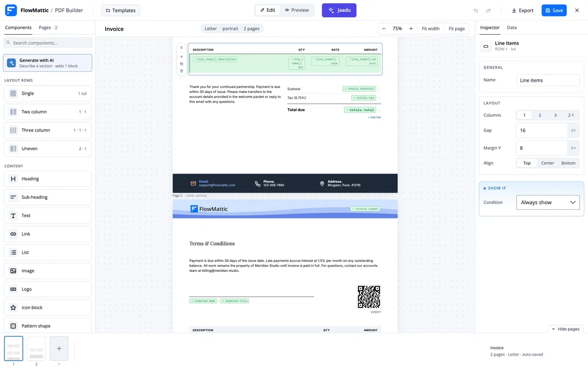Click the Search components field
Viewport: 588px width, 368px height.
(48, 43)
